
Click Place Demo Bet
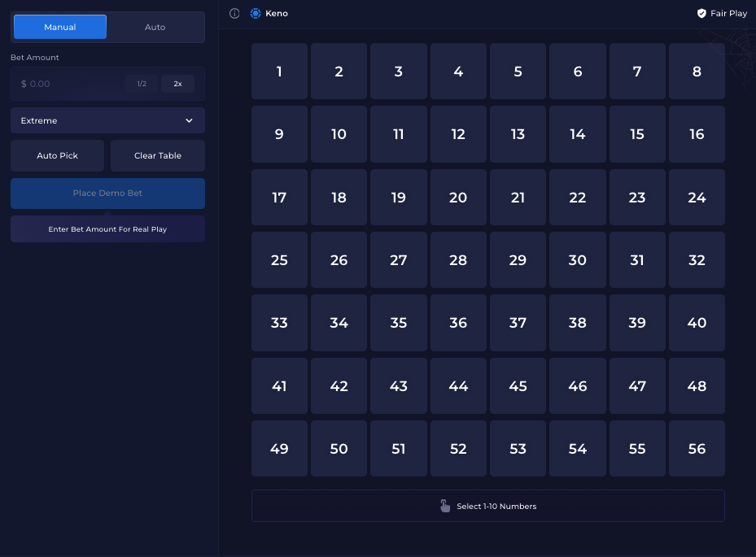pyautogui.click(x=108, y=194)
